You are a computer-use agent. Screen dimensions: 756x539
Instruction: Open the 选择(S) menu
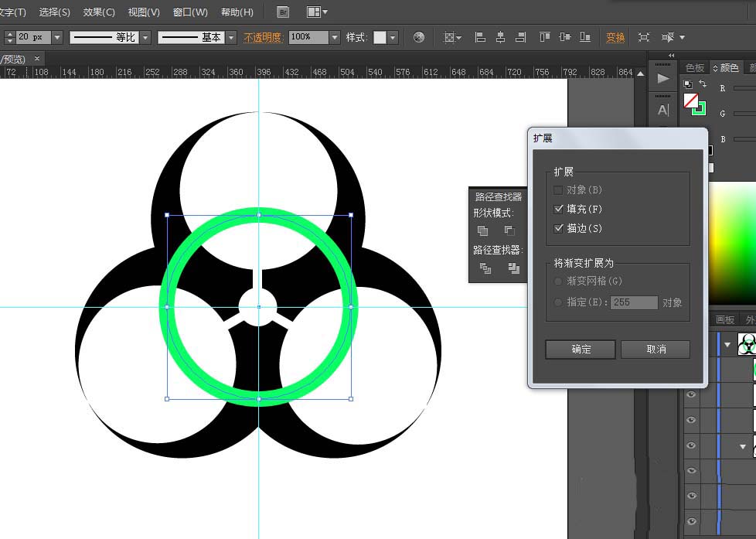54,12
